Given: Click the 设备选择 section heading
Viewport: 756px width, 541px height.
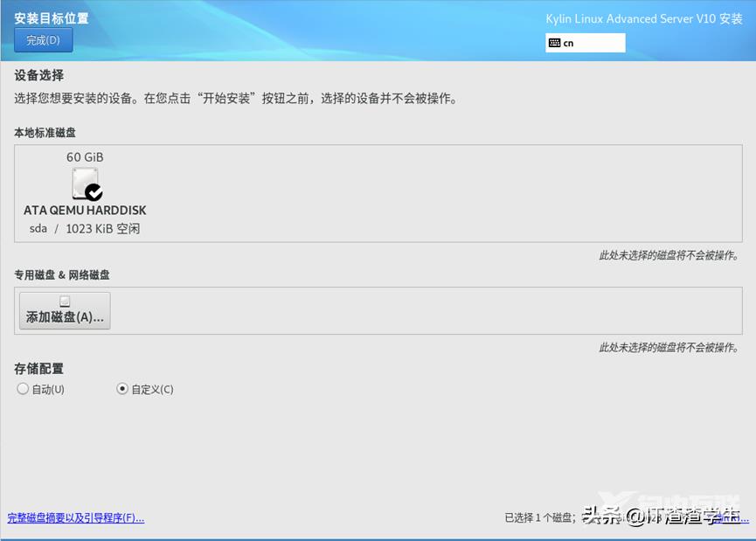Looking at the screenshot, I should [38, 76].
